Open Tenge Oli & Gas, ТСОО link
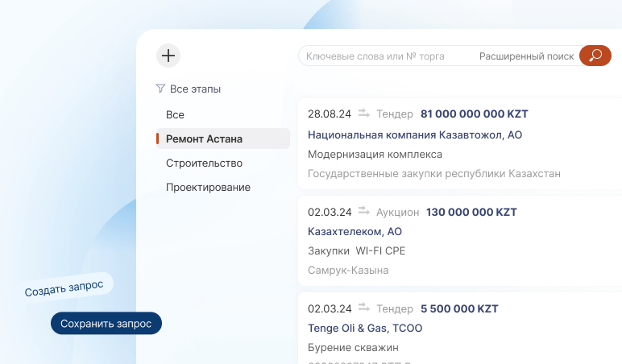This screenshot has height=364, width=622. click(x=364, y=328)
